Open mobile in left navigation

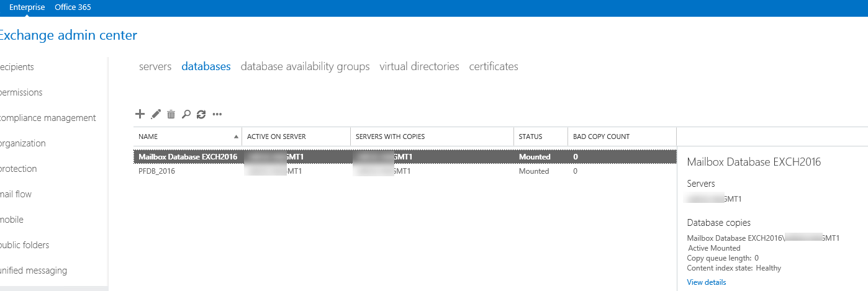[12, 220]
